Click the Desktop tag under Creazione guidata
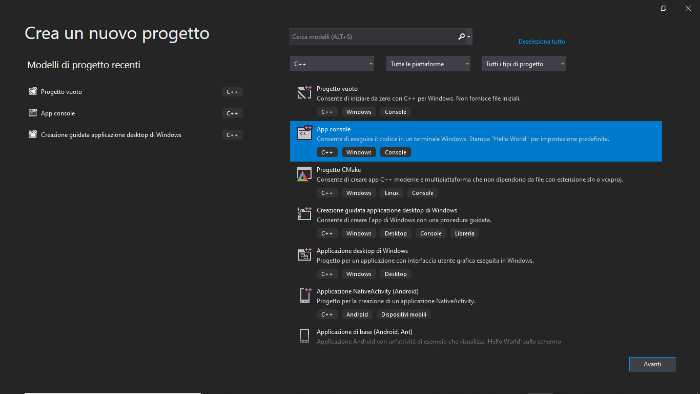The height and width of the screenshot is (394, 700). click(x=396, y=233)
